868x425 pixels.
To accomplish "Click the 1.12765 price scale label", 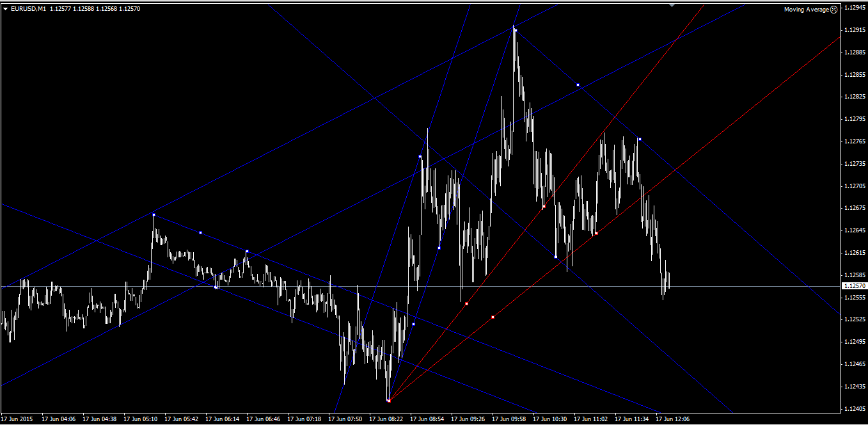I will pos(855,141).
